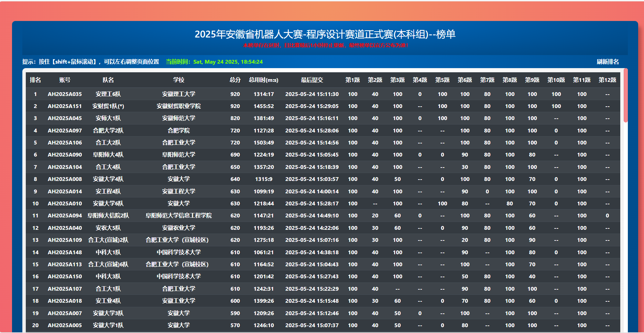Image resolution: width=644 pixels, height=333 pixels.
Task: Select account AH2025A045
Action: (x=65, y=118)
